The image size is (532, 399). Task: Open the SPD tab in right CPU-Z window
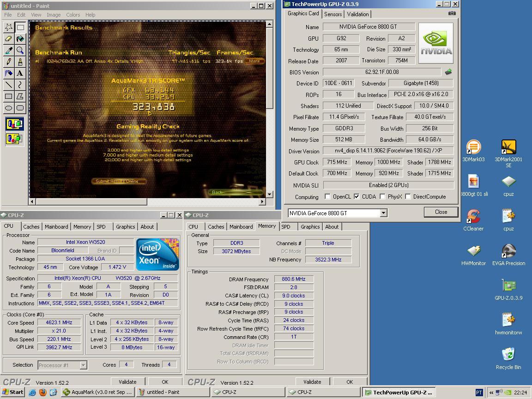[286, 227]
